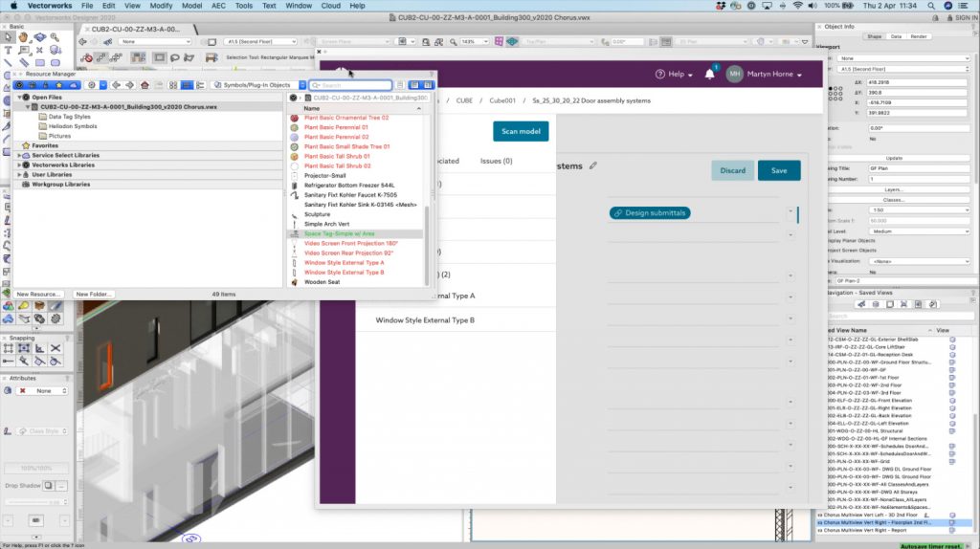Image resolution: width=980 pixels, height=549 pixels.
Task: Toggle Favorites filter star in Resource Manager
Action: pyautogui.click(x=59, y=85)
